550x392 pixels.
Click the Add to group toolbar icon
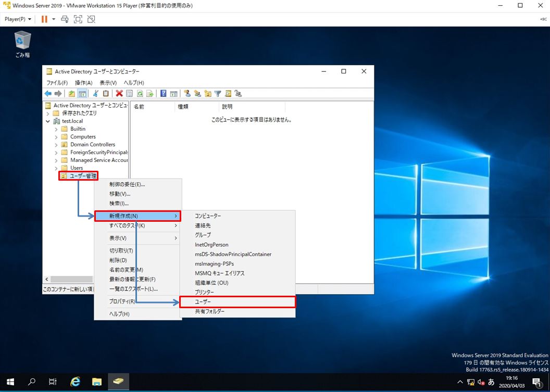pyautogui.click(x=239, y=94)
